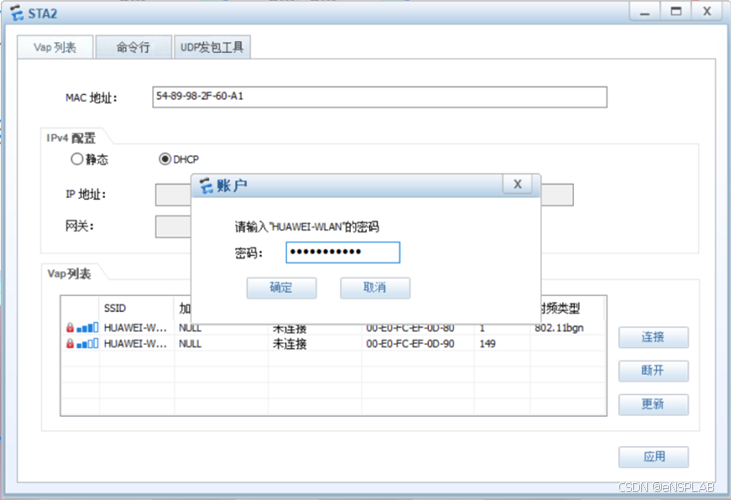This screenshot has width=731, height=500.
Task: Click HUAWEI-W... SSID in 802.11bgn row
Action: [135, 328]
